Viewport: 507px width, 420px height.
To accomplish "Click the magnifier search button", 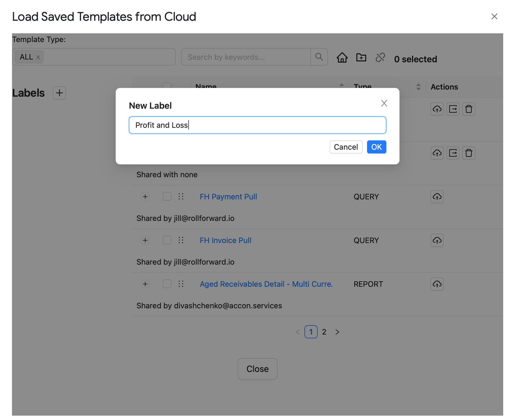I will pos(319,57).
